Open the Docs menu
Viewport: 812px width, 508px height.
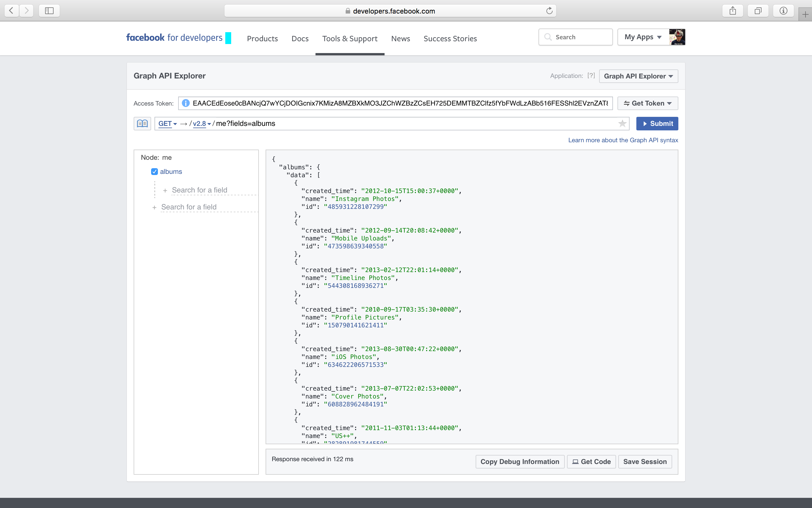point(300,39)
